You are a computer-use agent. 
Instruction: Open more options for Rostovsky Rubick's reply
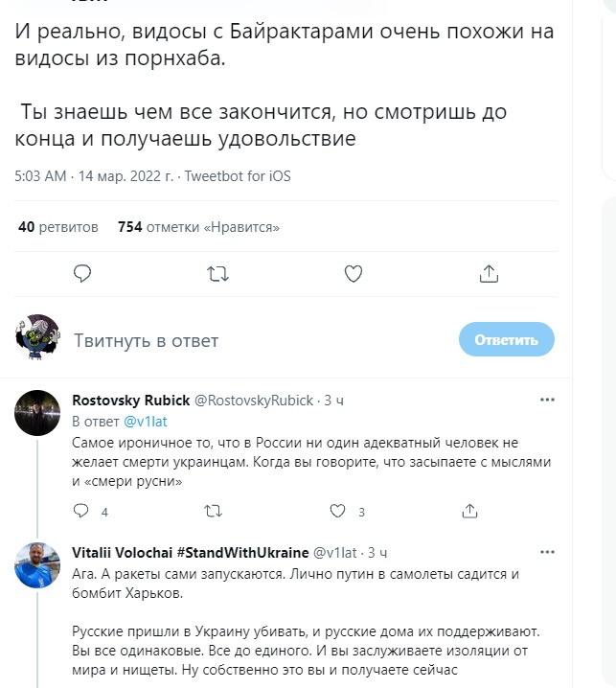pyautogui.click(x=547, y=400)
